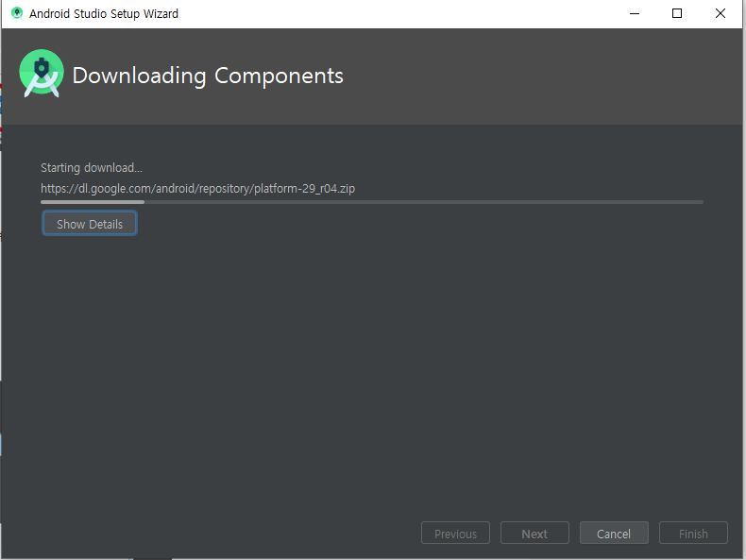
Task: Cancel the component download
Action: coord(614,534)
